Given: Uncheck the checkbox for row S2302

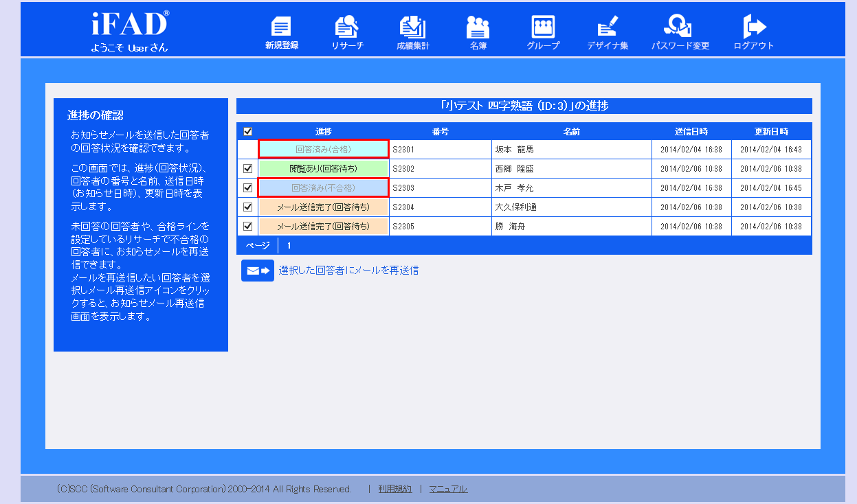Looking at the screenshot, I should pyautogui.click(x=248, y=168).
